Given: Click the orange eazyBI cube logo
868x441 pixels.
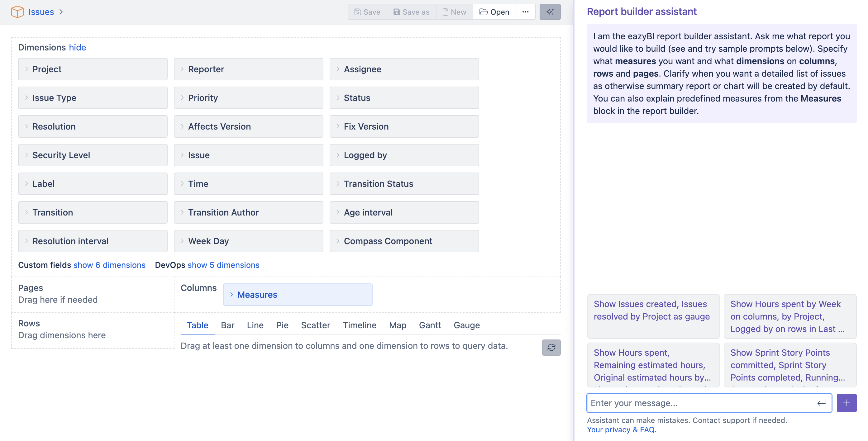Looking at the screenshot, I should pos(17,12).
